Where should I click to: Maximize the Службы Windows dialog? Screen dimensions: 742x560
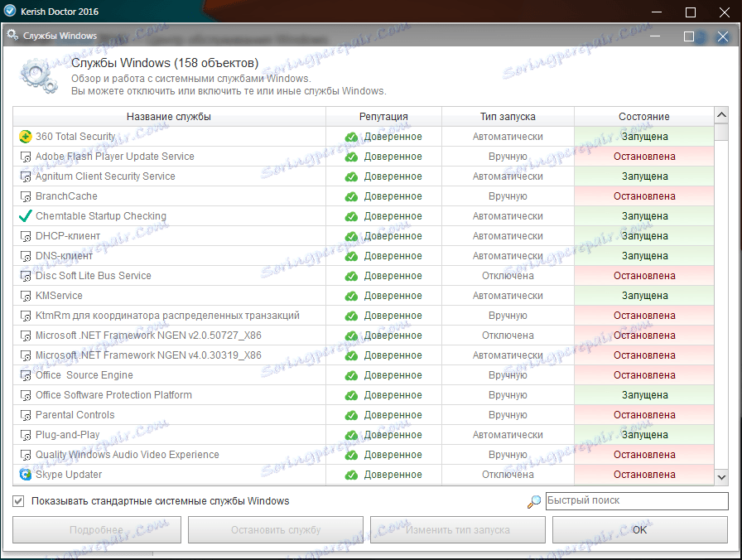[689, 36]
